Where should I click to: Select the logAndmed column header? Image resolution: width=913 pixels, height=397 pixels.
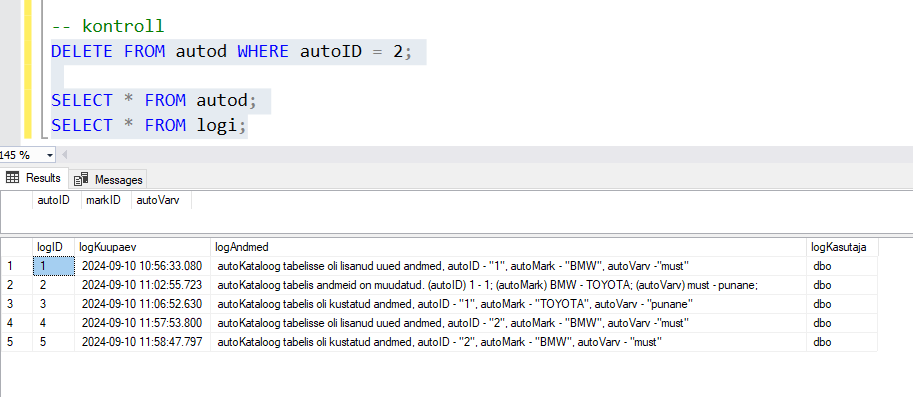click(508, 247)
